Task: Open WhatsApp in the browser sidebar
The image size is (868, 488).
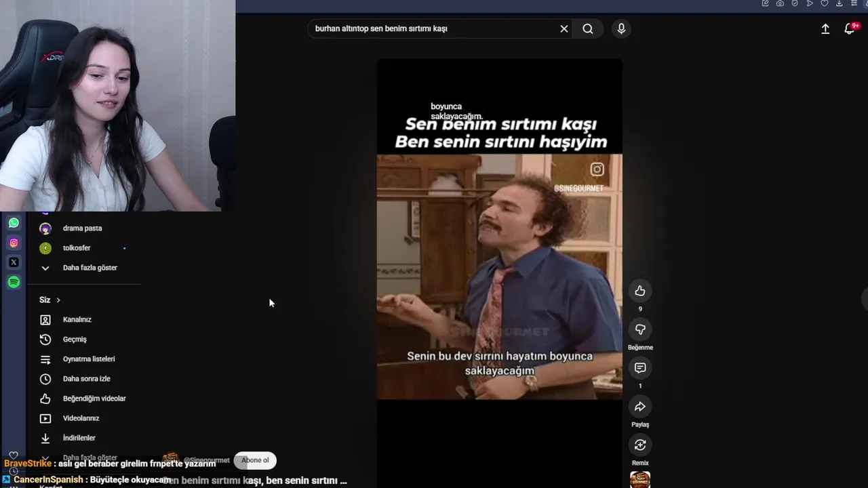Action: (14, 222)
